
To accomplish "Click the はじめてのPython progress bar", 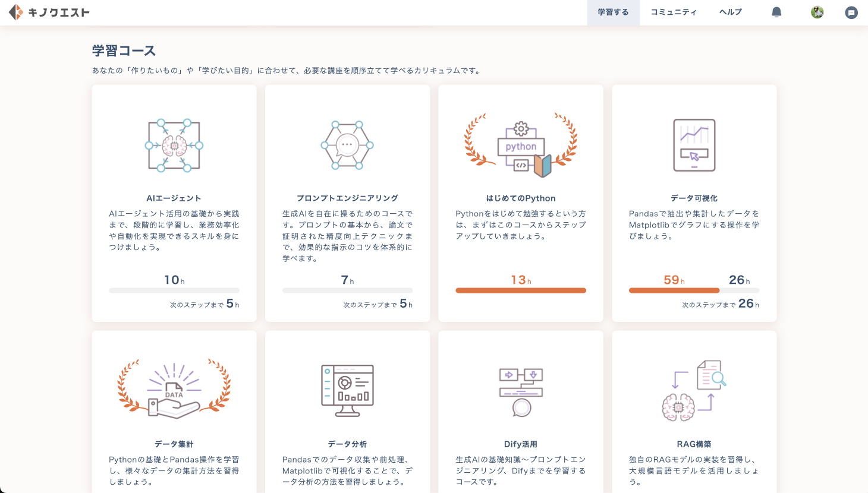I will 521,290.
